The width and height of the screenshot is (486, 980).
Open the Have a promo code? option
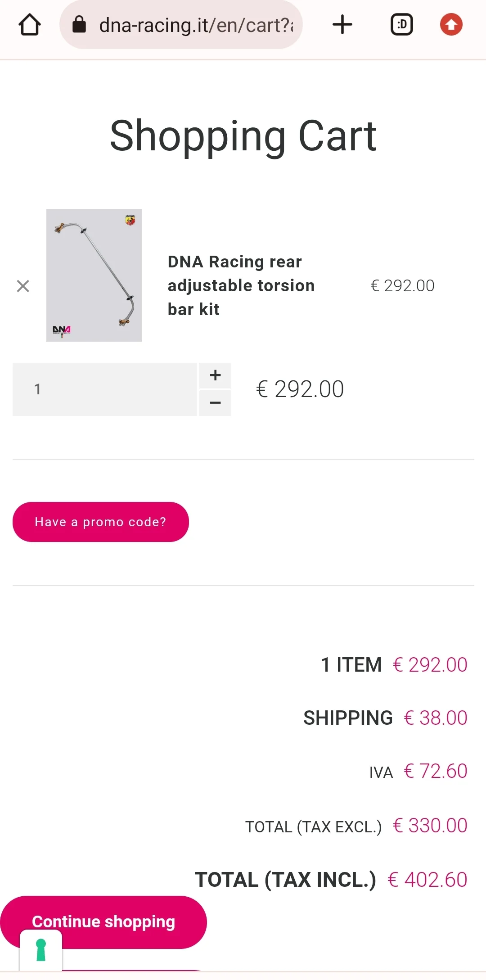tap(101, 522)
